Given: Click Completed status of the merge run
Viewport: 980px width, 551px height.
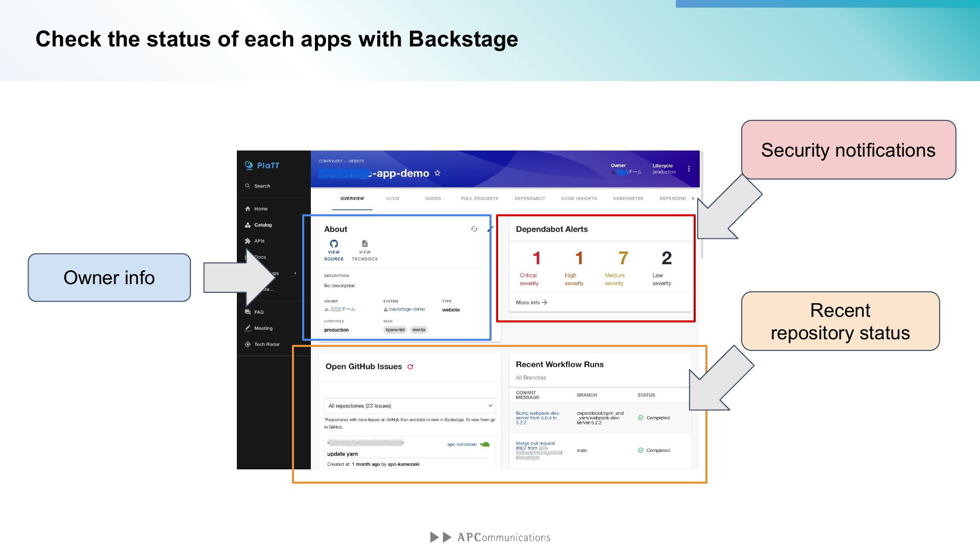Looking at the screenshot, I should pyautogui.click(x=654, y=450).
